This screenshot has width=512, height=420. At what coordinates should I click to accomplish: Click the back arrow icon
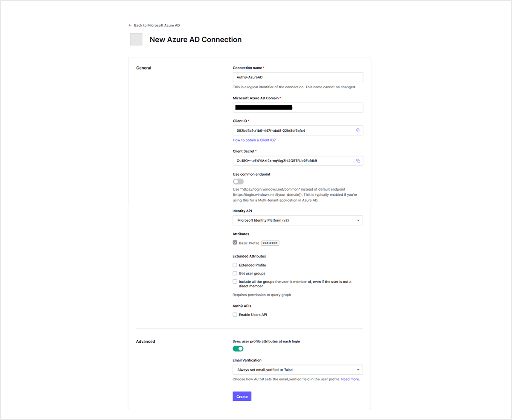coord(130,25)
